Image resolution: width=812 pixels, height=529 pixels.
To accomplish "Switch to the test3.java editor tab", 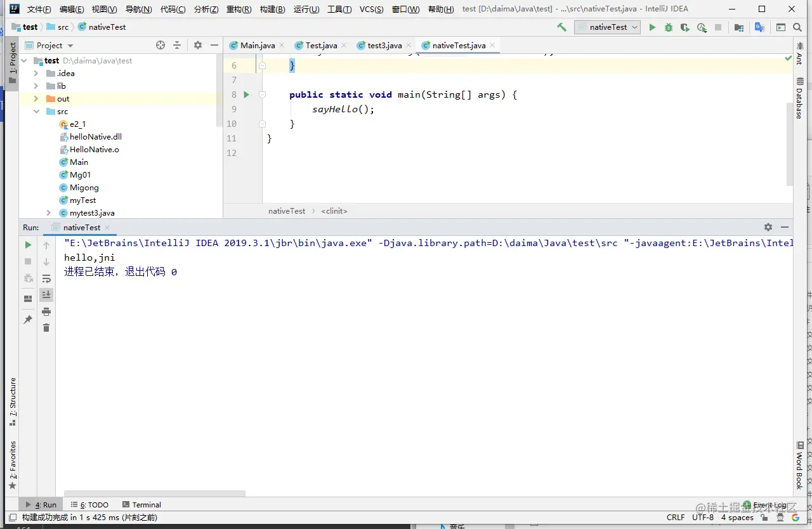I will pyautogui.click(x=384, y=45).
